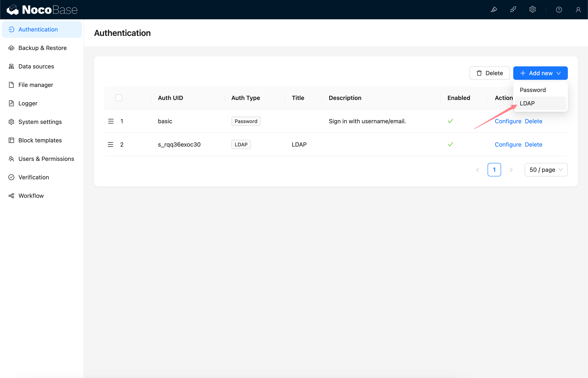Click the LDAP tag in Auth Type column
This screenshot has width=588, height=378.
[241, 144]
